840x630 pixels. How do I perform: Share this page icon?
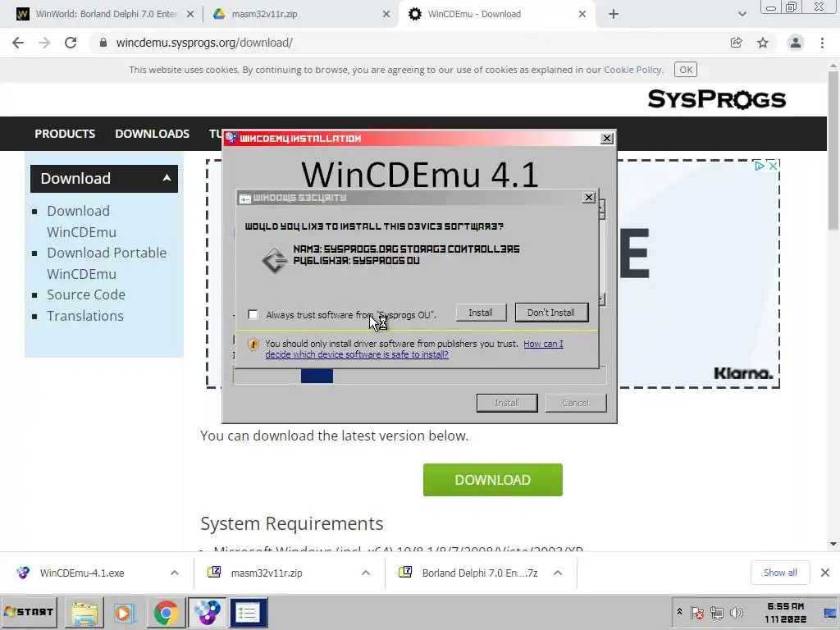[737, 43]
